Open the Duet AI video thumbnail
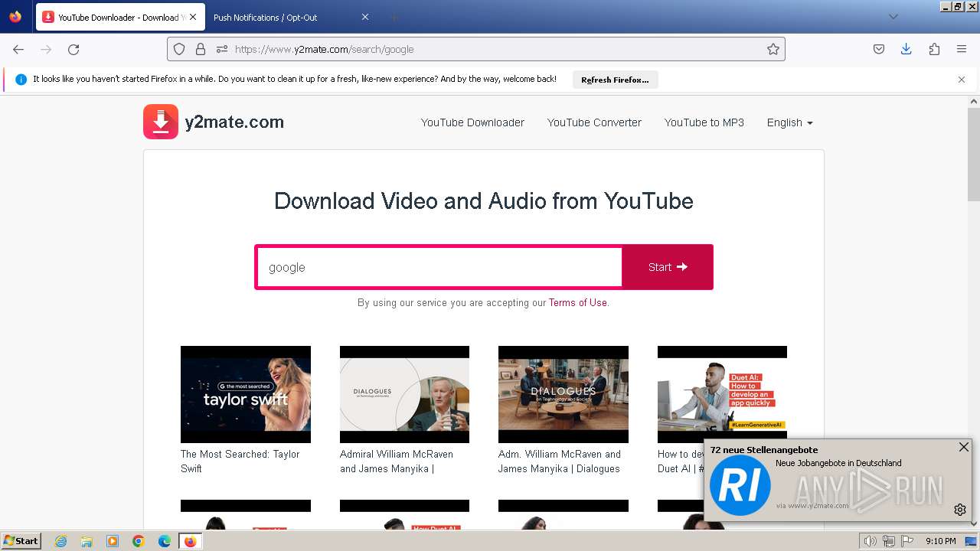Viewport: 980px width, 551px height. coord(722,394)
